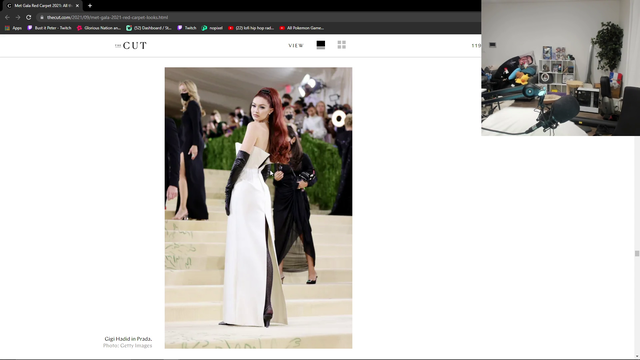Click the 'Gigi Hadid in Prada.' caption
Image resolution: width=640 pixels, height=360 pixels.
128,339
